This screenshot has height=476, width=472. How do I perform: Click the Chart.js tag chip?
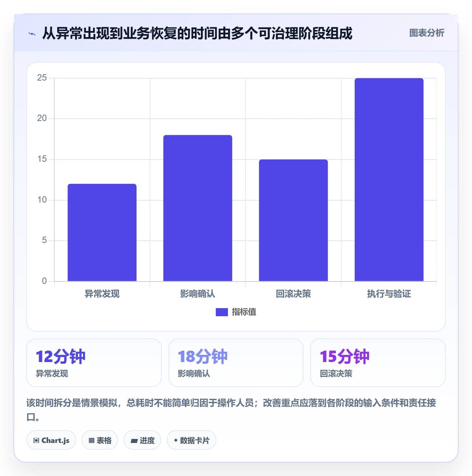(x=51, y=440)
